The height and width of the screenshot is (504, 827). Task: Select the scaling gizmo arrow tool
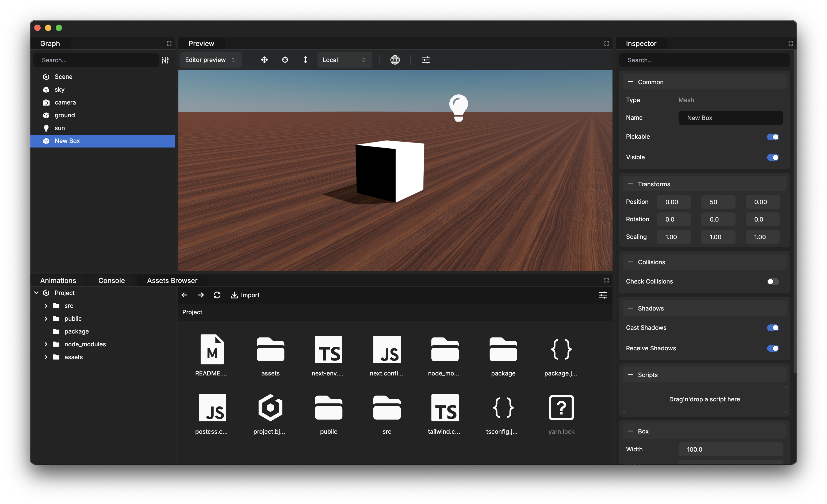tap(305, 60)
